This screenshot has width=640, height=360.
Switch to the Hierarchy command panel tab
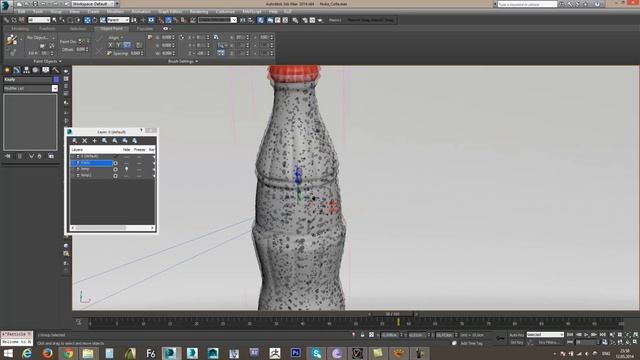click(x=26, y=70)
